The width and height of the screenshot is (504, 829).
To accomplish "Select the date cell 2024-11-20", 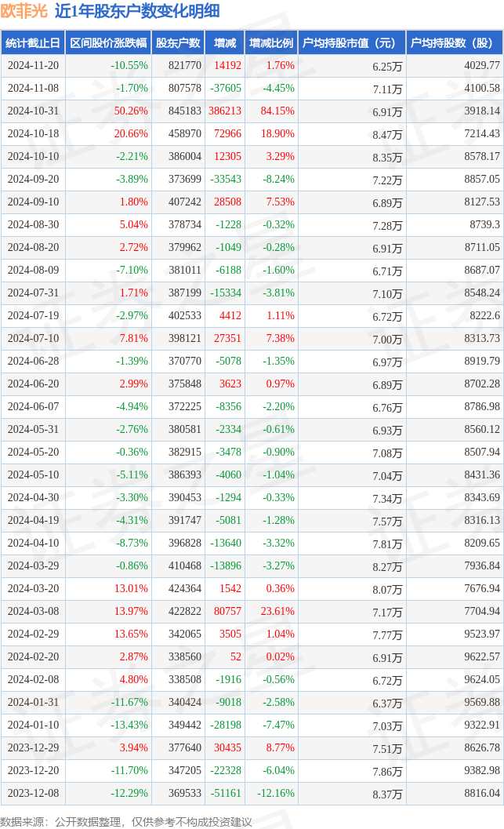I will click(33, 66).
